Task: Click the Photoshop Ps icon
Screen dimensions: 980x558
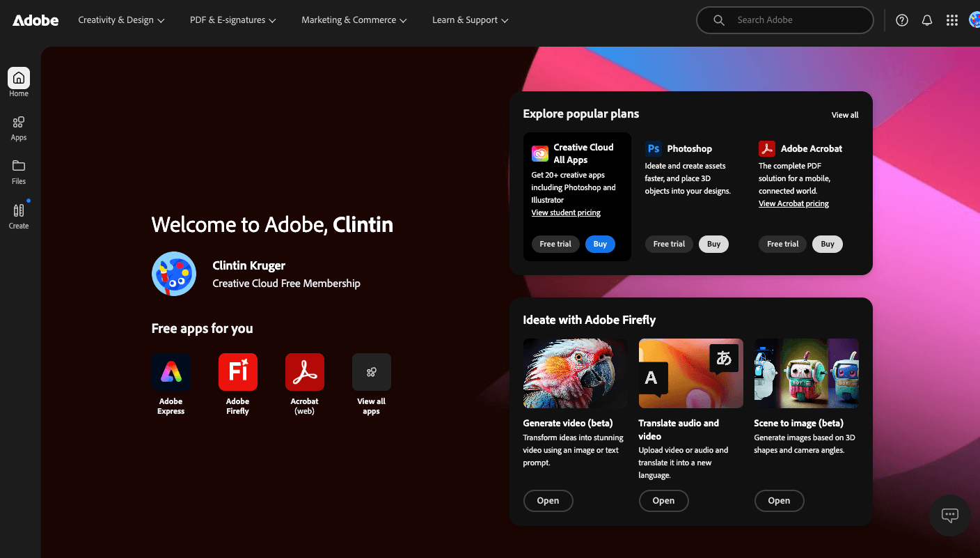Action: 654,148
